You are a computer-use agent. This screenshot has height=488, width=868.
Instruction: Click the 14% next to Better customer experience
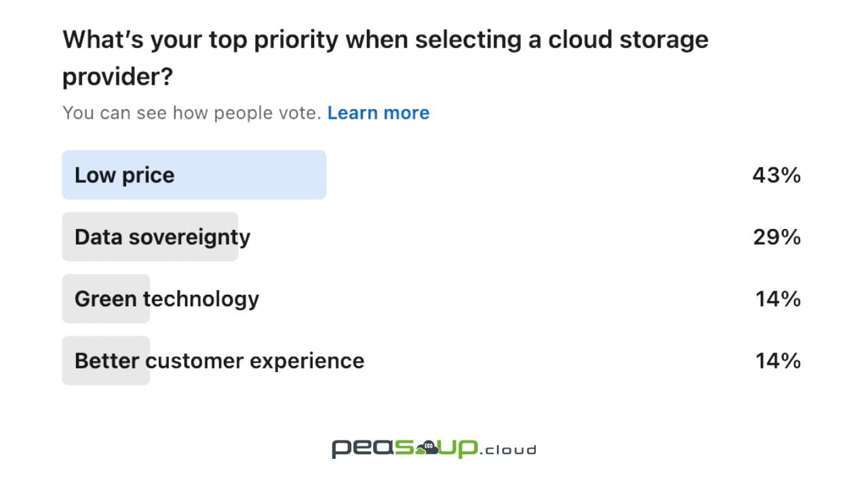click(x=778, y=361)
